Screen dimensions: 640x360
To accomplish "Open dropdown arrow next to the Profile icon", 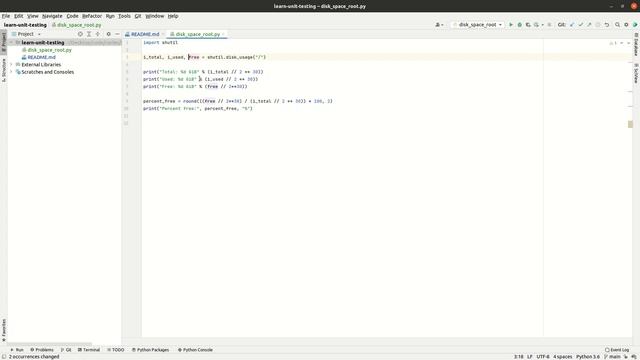I will (x=542, y=25).
